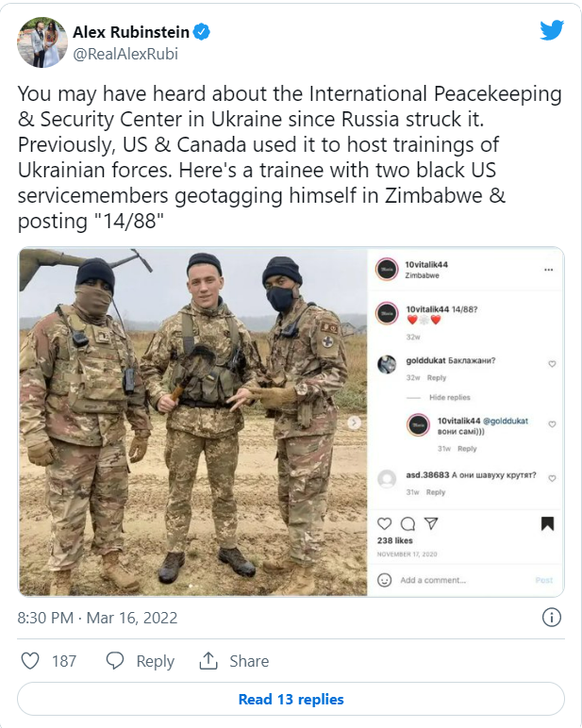
Task: Open the tweet info icon
Action: (x=552, y=617)
